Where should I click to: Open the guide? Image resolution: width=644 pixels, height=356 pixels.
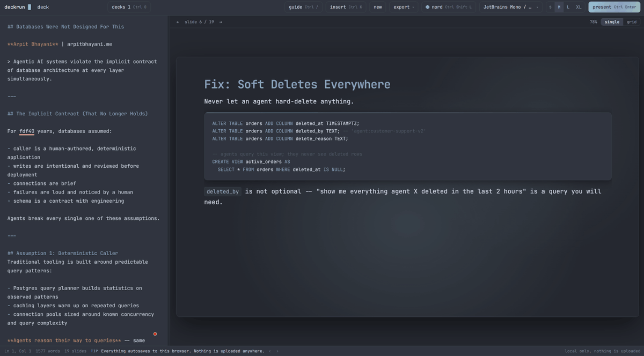[303, 7]
